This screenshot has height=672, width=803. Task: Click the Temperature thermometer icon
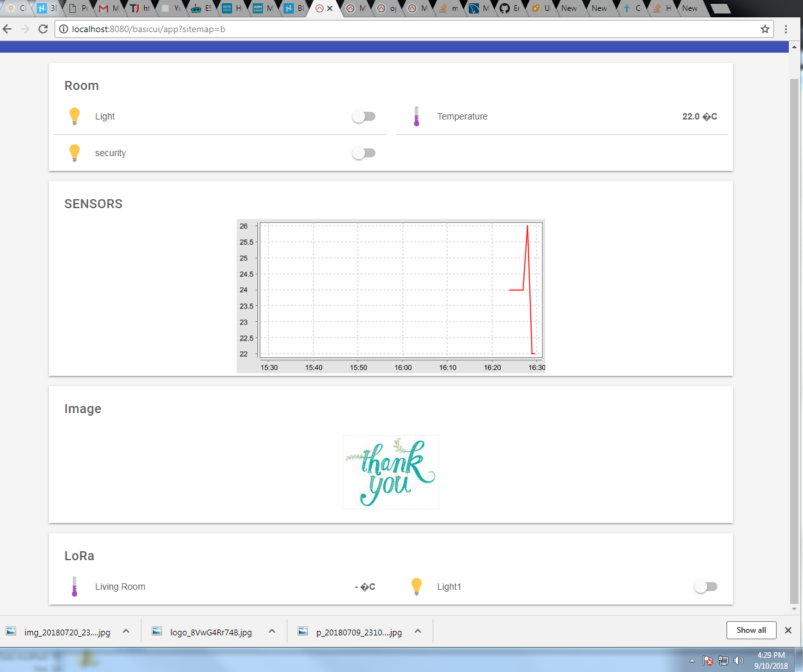coord(417,116)
